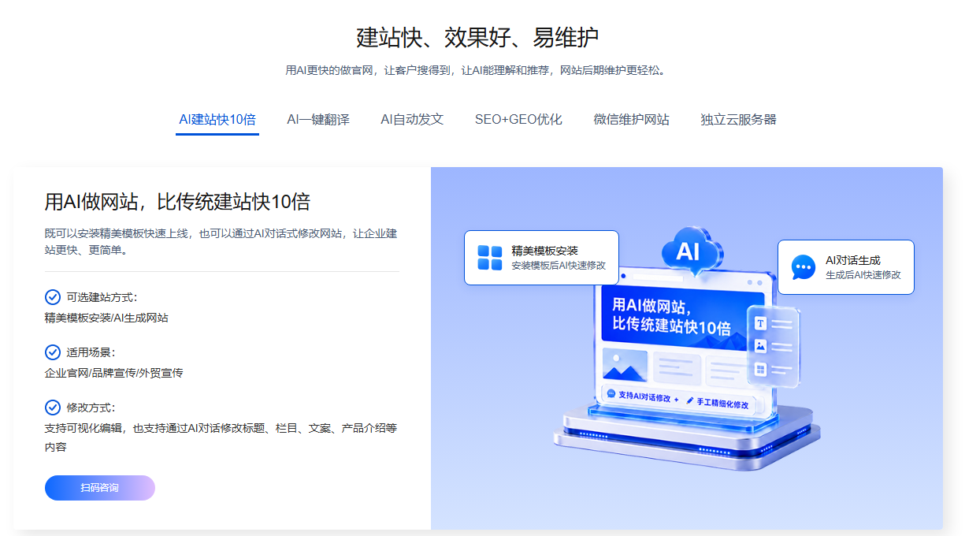
Task: Click the 扫码咨询 button
Action: pos(100,488)
